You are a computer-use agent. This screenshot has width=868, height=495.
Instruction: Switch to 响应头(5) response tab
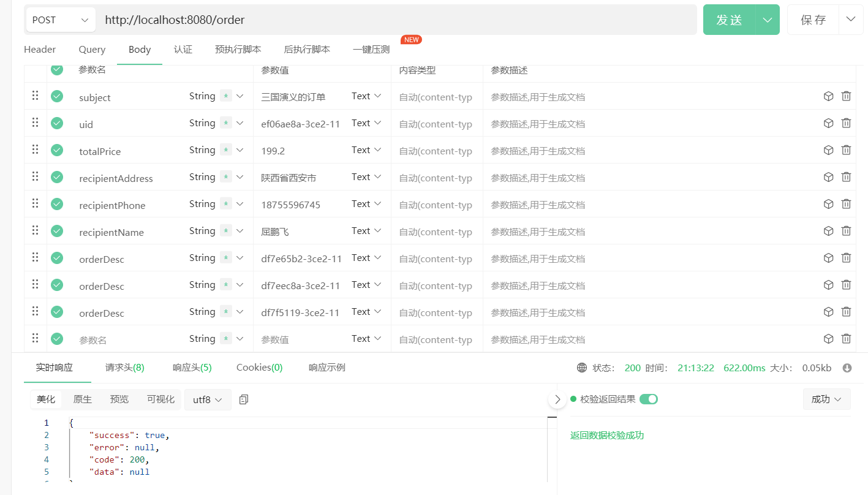coord(192,368)
